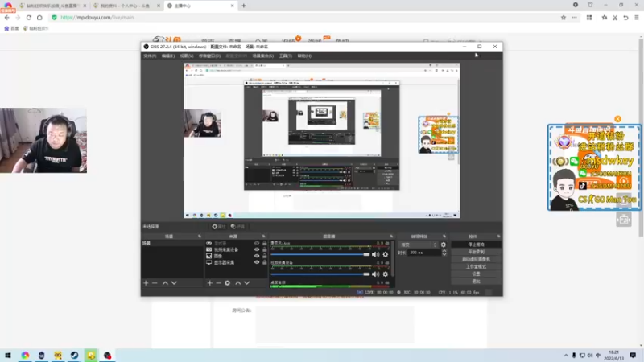
Task: Hide the video capture device source
Action: coord(257,249)
